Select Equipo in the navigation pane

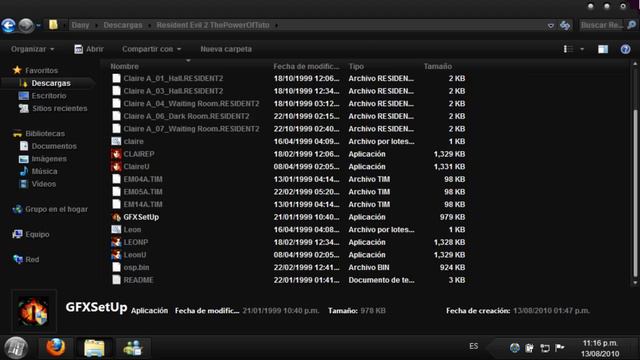pyautogui.click(x=37, y=234)
